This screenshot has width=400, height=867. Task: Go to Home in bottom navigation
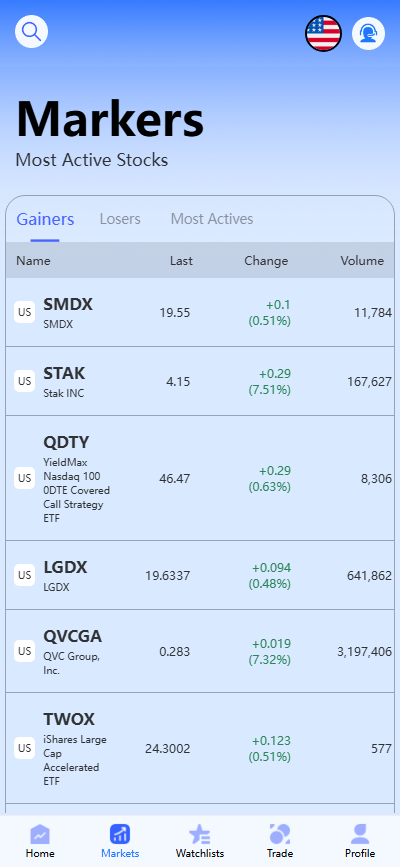(x=40, y=841)
